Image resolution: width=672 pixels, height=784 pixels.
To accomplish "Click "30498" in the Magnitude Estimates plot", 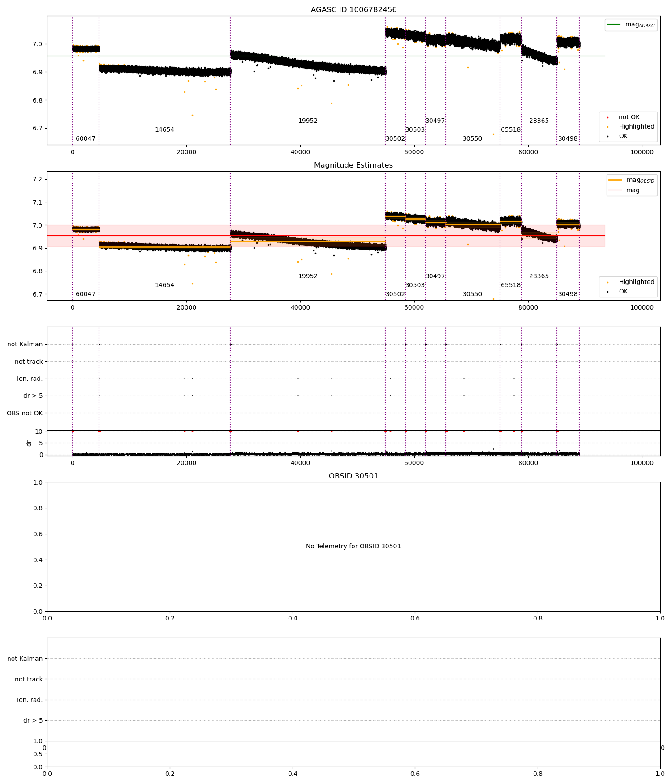I will tap(568, 294).
